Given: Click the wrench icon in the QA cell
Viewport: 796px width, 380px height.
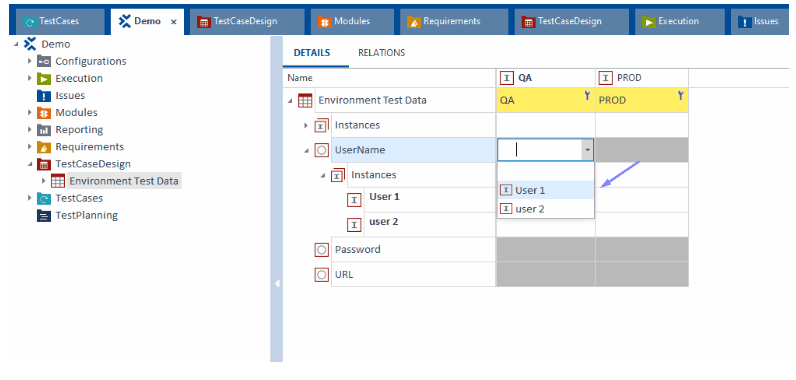Looking at the screenshot, I should pyautogui.click(x=588, y=95).
